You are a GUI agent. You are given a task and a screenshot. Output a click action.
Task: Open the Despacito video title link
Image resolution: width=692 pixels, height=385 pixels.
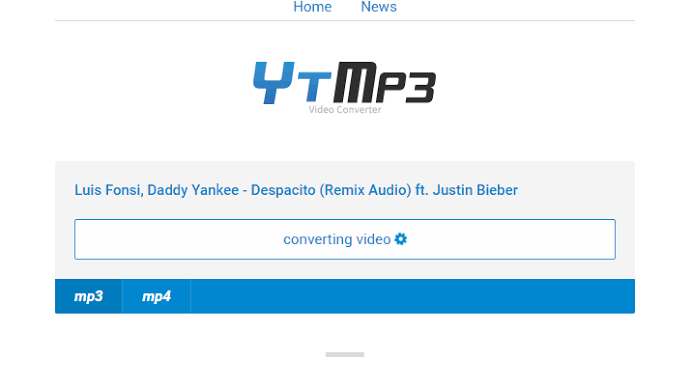[296, 190]
